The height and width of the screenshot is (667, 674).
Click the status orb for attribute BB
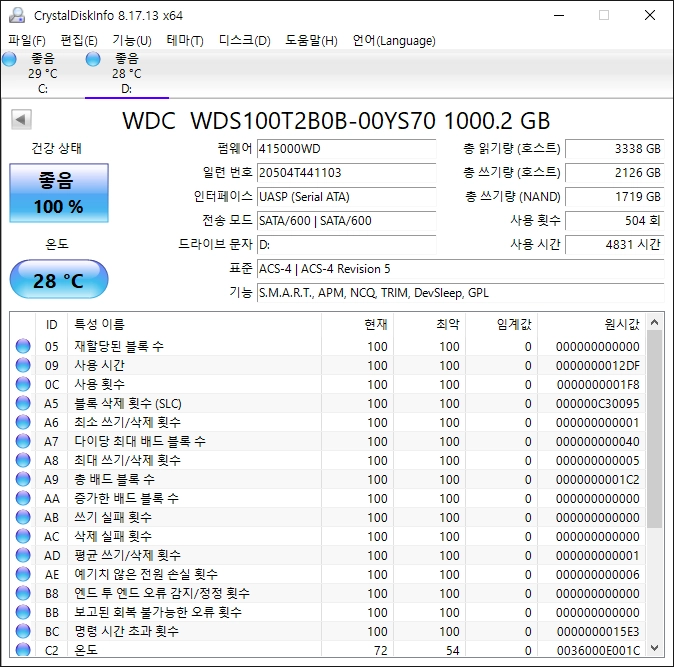[23, 612]
